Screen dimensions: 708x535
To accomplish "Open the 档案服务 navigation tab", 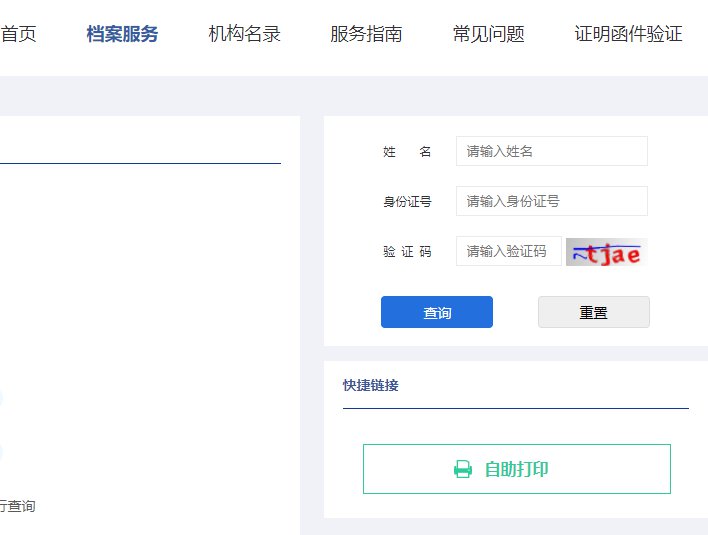I will point(122,34).
